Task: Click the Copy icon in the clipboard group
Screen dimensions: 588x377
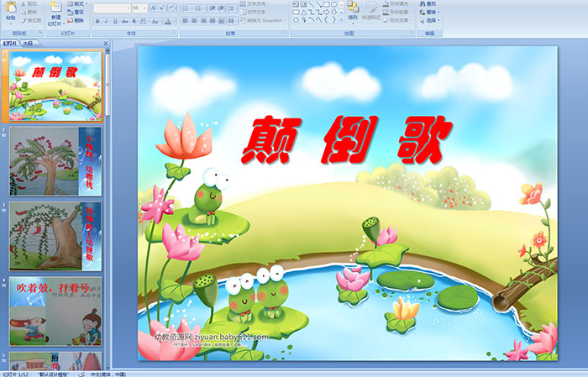Action: [x=24, y=12]
